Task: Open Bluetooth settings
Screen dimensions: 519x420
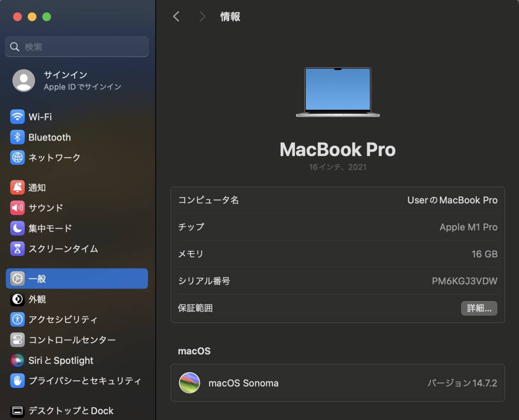Action: click(x=77, y=137)
